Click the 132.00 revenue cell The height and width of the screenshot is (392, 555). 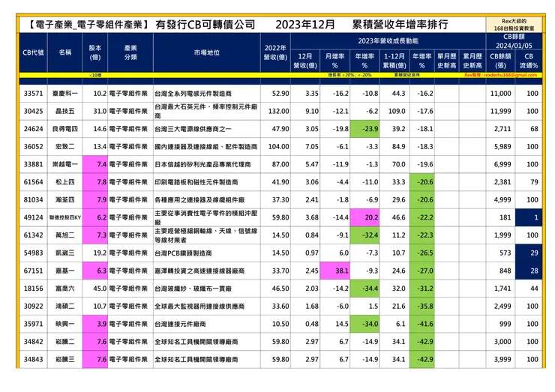(275, 111)
